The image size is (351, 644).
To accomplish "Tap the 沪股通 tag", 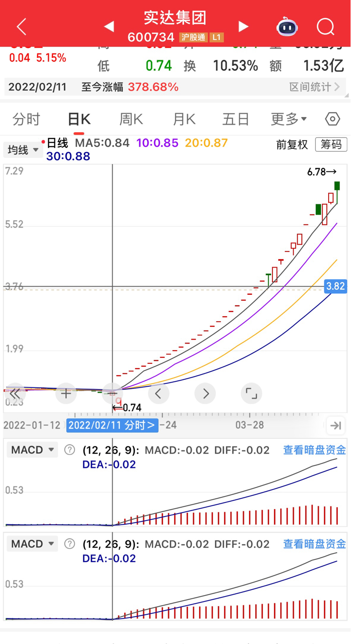I will 193,37.
